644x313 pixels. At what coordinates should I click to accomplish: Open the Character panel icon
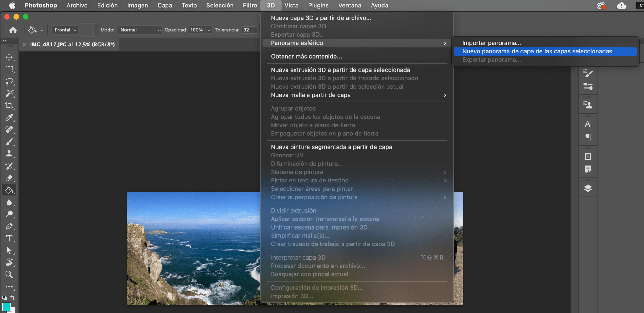(x=588, y=124)
